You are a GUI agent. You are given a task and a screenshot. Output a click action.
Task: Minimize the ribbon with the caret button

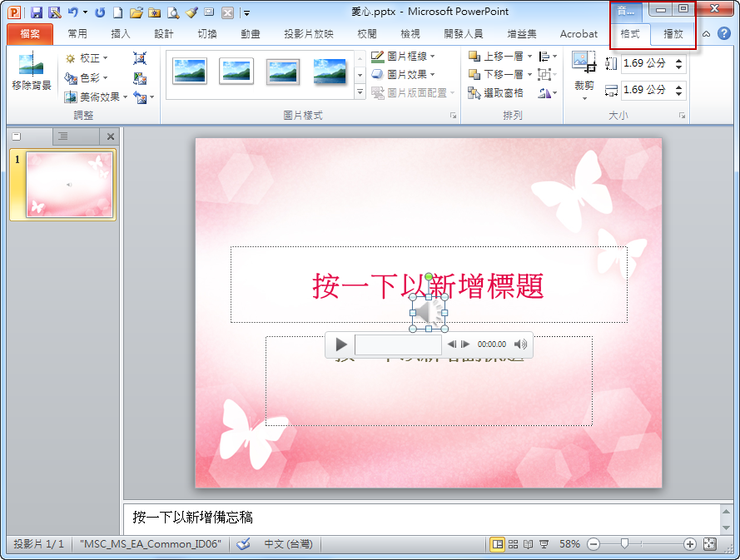pyautogui.click(x=706, y=33)
